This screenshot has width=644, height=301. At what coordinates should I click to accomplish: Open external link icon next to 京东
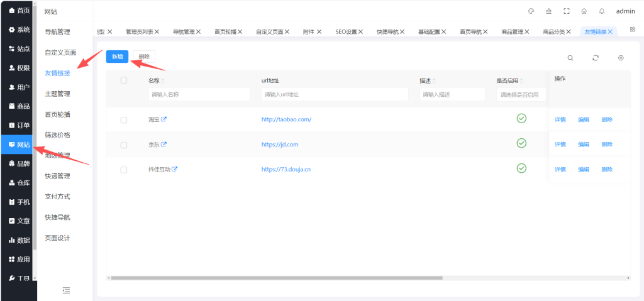[164, 144]
